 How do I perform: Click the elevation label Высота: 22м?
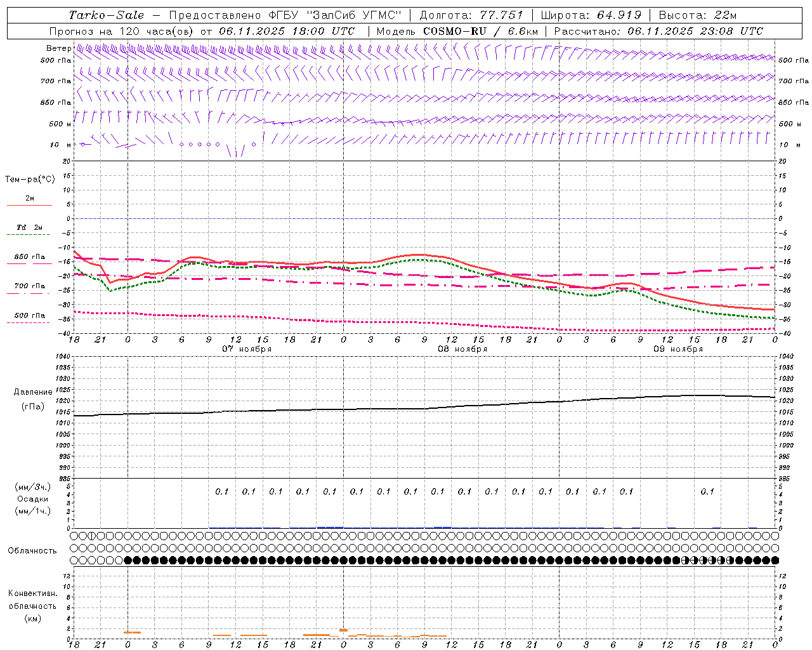698,15
